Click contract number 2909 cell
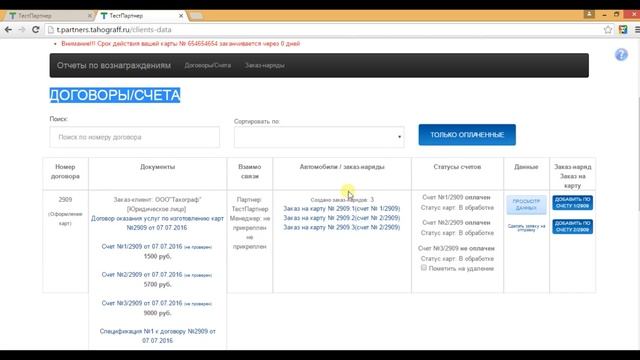 coord(65,200)
